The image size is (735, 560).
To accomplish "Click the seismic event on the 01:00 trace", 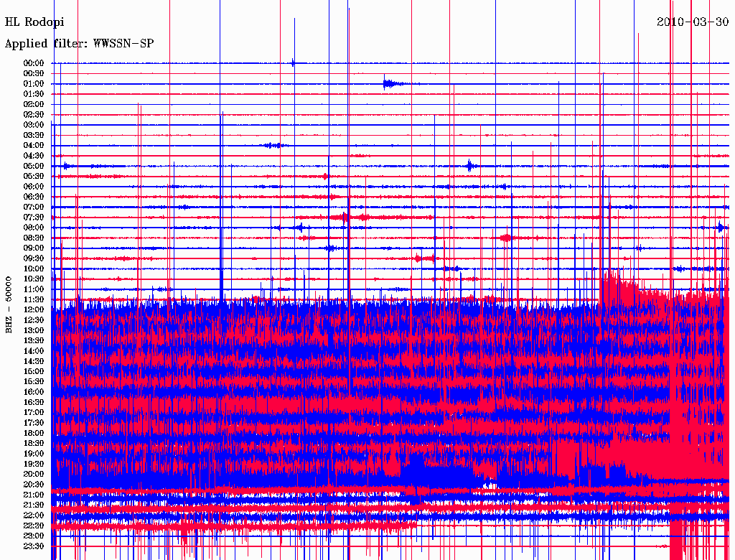I will point(390,84).
